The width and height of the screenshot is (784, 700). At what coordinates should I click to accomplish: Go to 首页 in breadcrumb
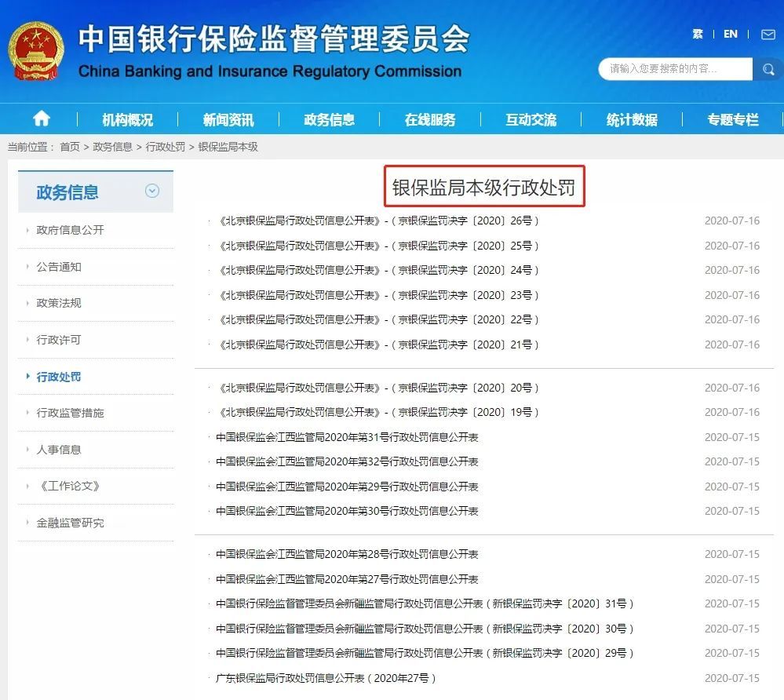tap(70, 147)
